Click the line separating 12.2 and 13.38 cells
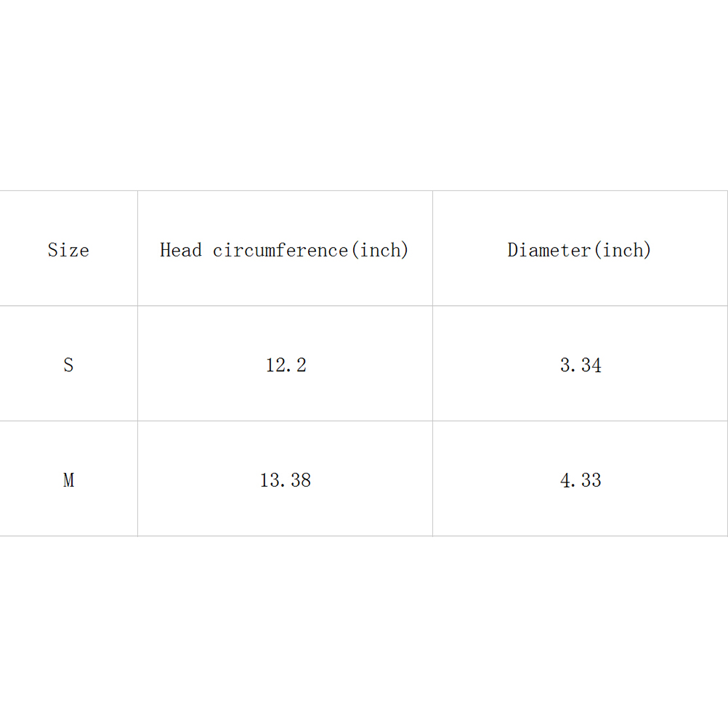728x728 pixels. [285, 421]
